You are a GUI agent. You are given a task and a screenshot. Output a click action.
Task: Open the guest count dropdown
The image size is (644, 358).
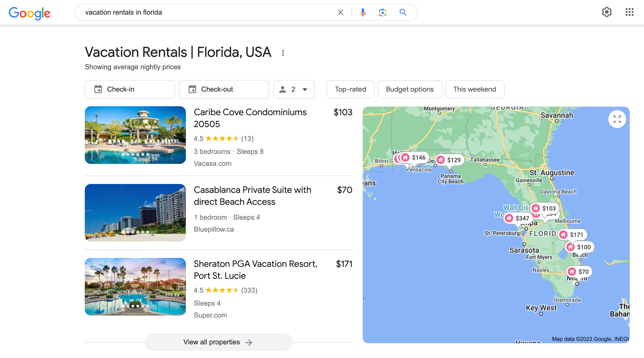294,89
